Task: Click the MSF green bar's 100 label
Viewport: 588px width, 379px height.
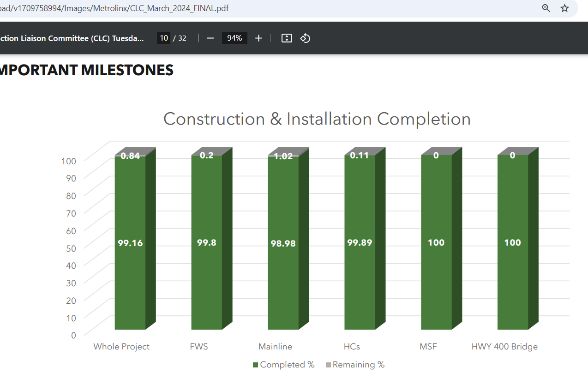Action: tap(436, 243)
